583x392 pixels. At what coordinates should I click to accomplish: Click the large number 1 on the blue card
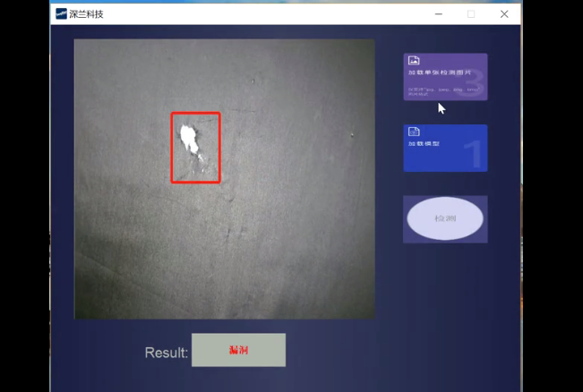tap(473, 154)
